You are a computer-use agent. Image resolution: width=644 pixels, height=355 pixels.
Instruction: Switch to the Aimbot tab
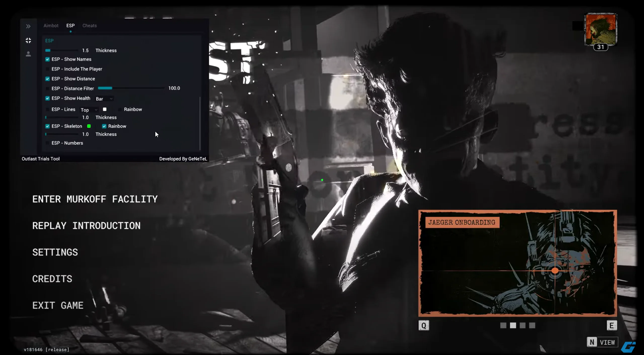(x=51, y=25)
